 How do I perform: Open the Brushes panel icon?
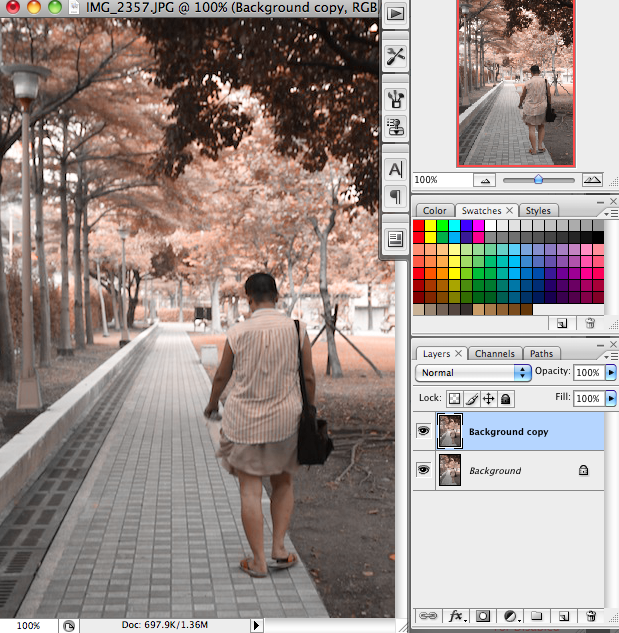(395, 99)
